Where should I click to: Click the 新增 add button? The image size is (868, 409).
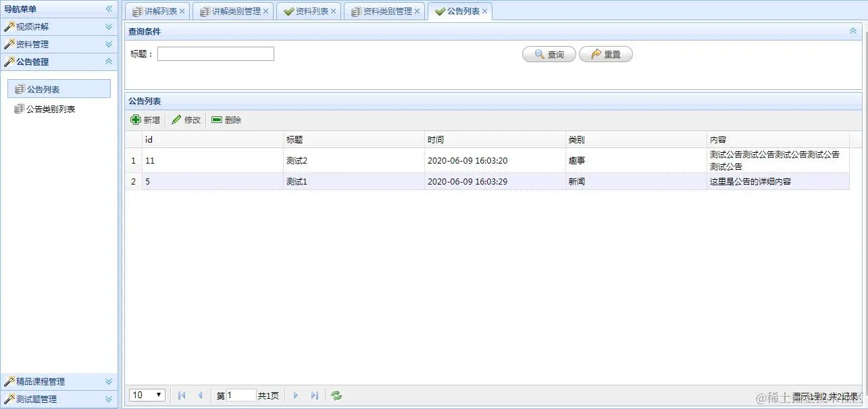[145, 120]
